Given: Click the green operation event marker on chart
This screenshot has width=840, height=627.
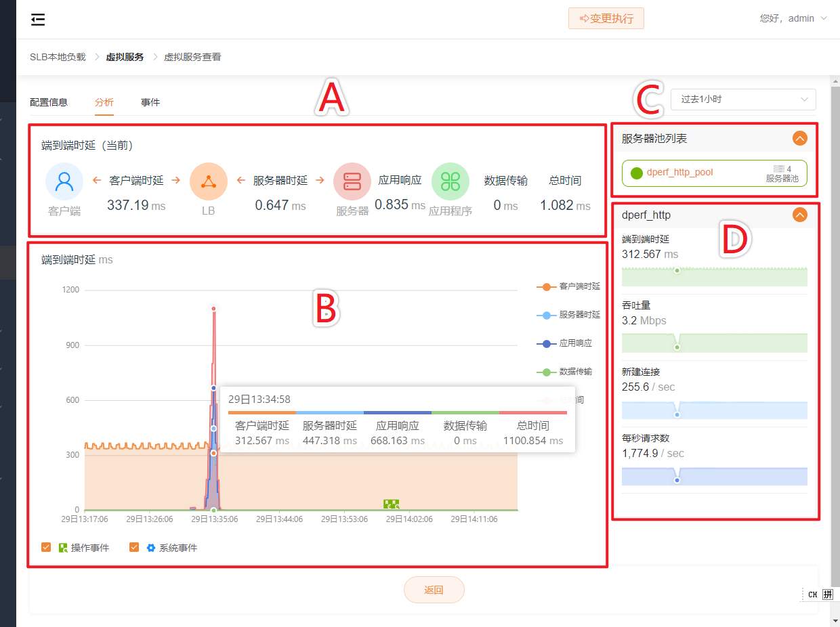Looking at the screenshot, I should pyautogui.click(x=391, y=504).
